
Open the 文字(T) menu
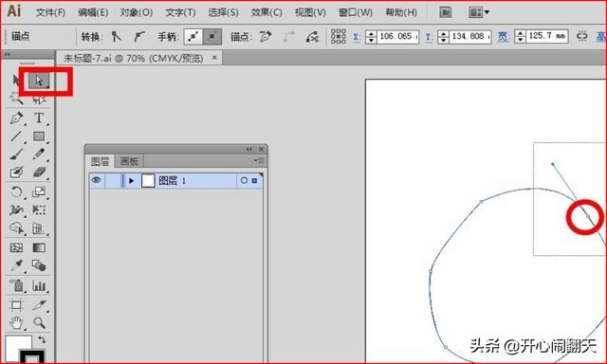[180, 12]
